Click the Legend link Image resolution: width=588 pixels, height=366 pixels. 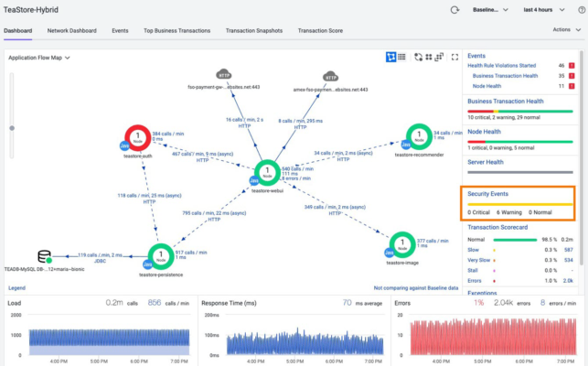pos(16,287)
